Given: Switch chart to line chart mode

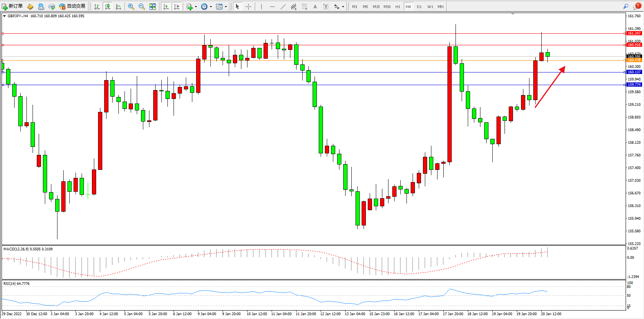Looking at the screenshot, I should pos(118,7).
